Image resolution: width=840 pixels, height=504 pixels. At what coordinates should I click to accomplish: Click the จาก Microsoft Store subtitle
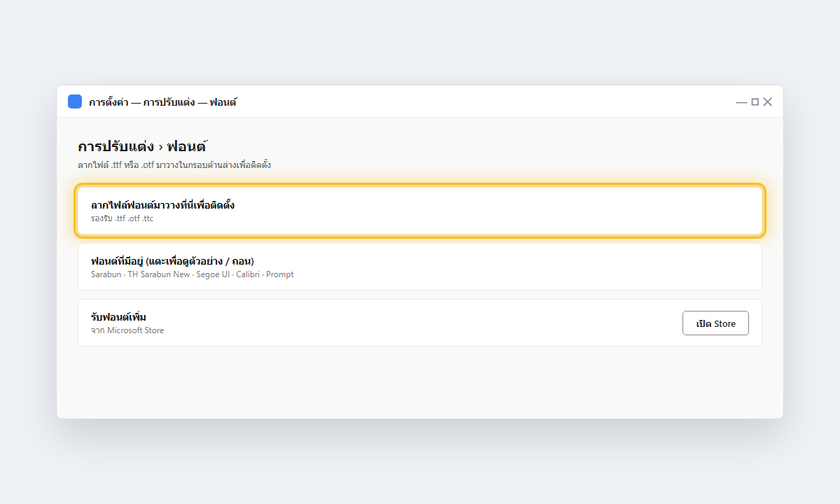tap(127, 330)
